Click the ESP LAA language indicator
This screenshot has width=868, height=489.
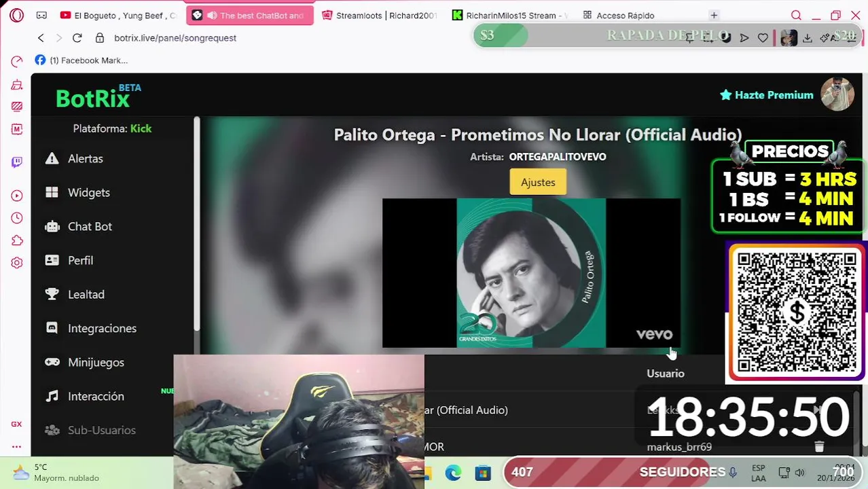tap(759, 473)
